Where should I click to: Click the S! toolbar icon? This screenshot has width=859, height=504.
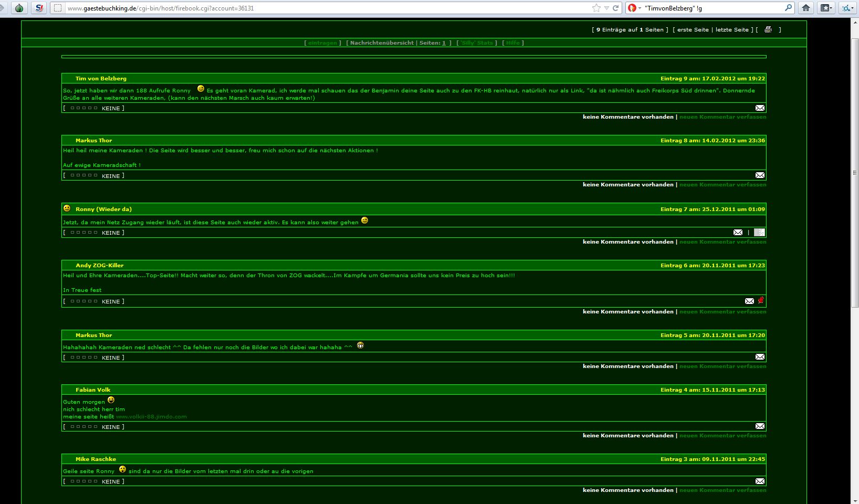coord(39,8)
